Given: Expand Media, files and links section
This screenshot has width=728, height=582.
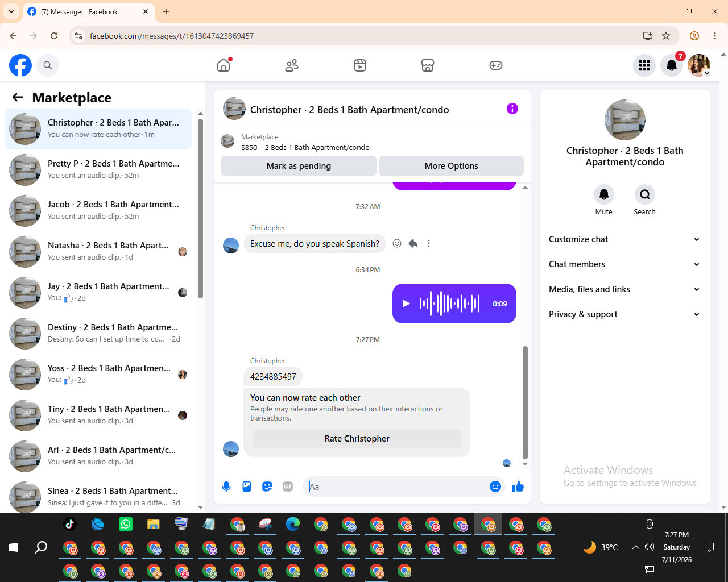Looking at the screenshot, I should (624, 289).
